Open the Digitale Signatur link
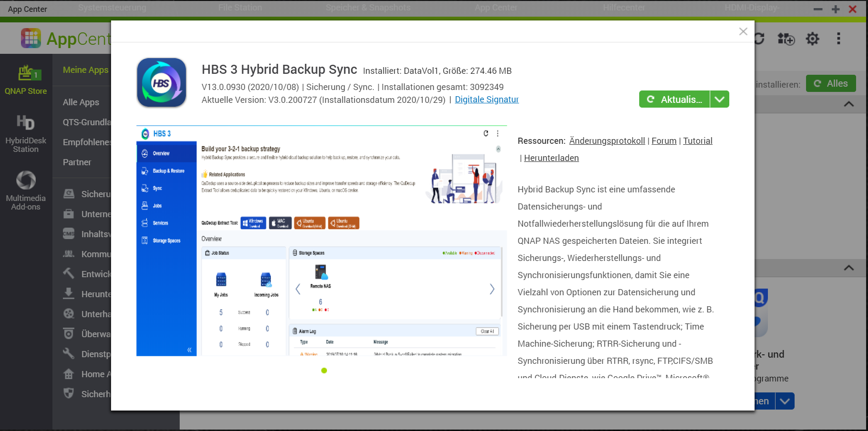Screen dimensions: 868x431 coord(487,100)
